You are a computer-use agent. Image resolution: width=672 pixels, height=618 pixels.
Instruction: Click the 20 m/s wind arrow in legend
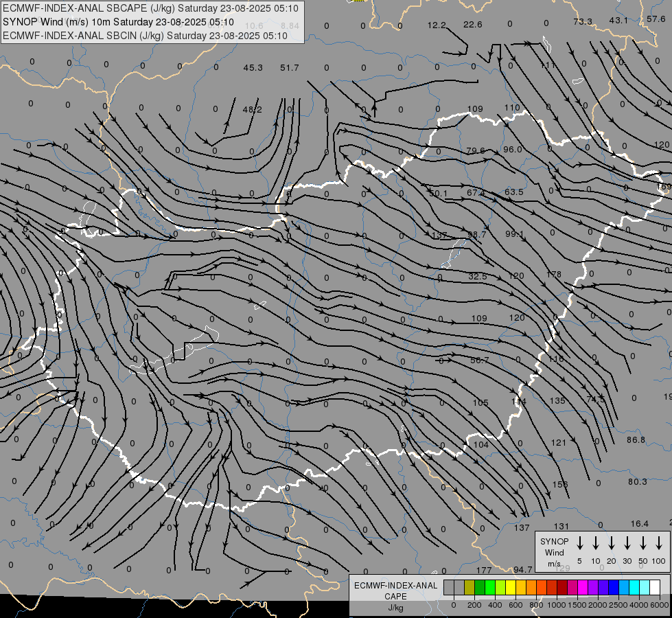pyautogui.click(x=611, y=543)
